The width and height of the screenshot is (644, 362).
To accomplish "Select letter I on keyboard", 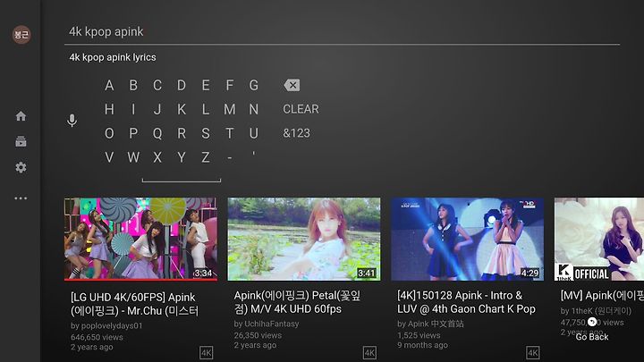I will point(133,109).
